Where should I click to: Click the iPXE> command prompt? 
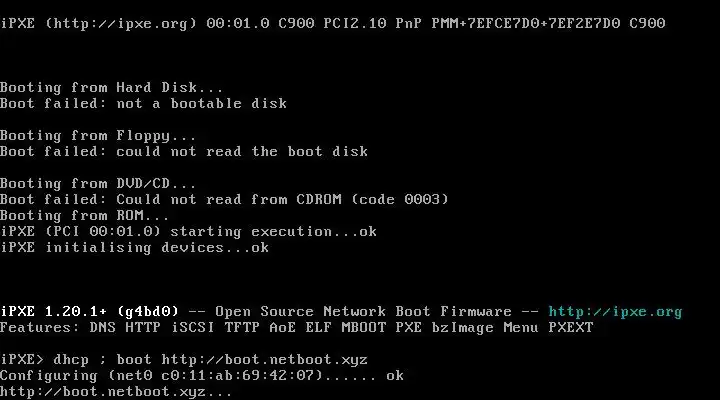click(22, 359)
